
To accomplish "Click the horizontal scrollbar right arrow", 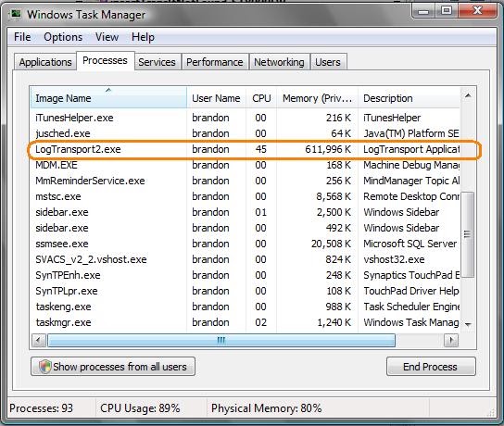I will pos(451,340).
